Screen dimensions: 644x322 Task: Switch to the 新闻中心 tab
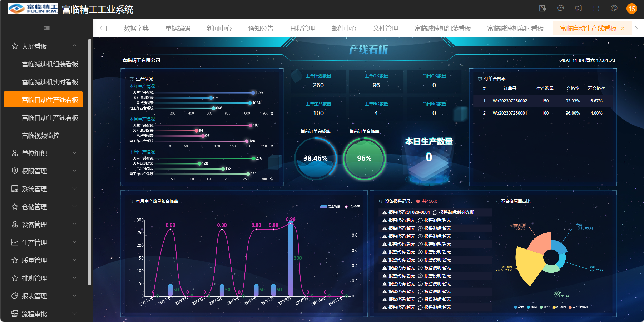tap(219, 29)
